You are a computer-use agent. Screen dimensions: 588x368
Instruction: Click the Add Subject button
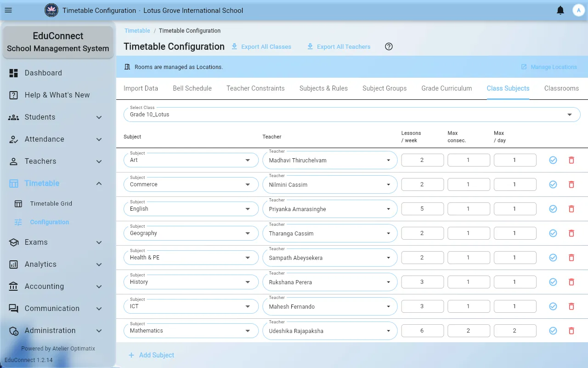[151, 355]
